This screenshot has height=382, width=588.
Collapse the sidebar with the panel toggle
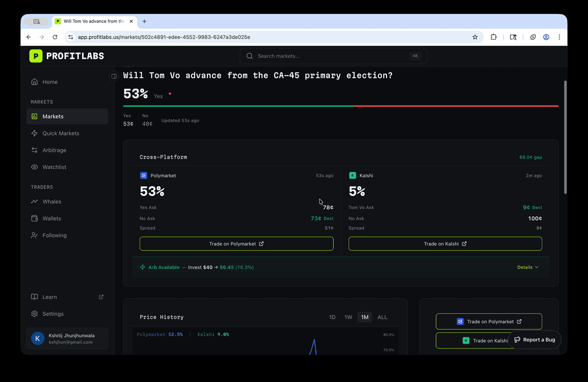114,76
